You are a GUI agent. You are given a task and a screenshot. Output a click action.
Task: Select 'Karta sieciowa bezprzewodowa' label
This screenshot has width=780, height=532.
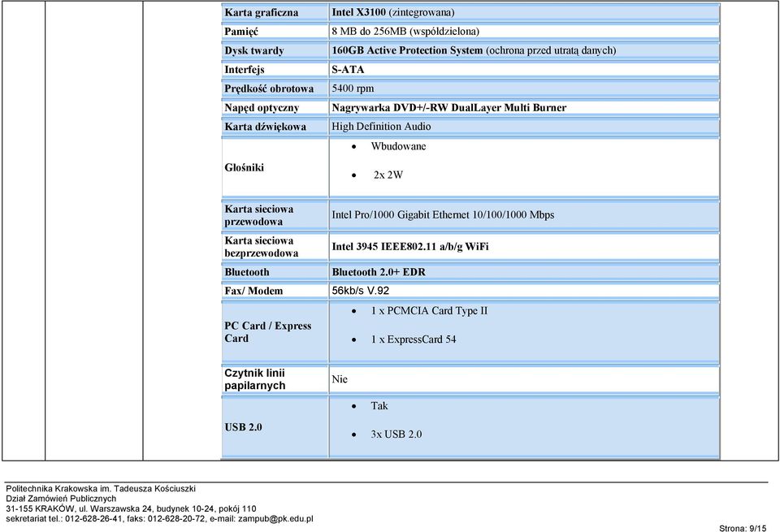click(x=261, y=247)
